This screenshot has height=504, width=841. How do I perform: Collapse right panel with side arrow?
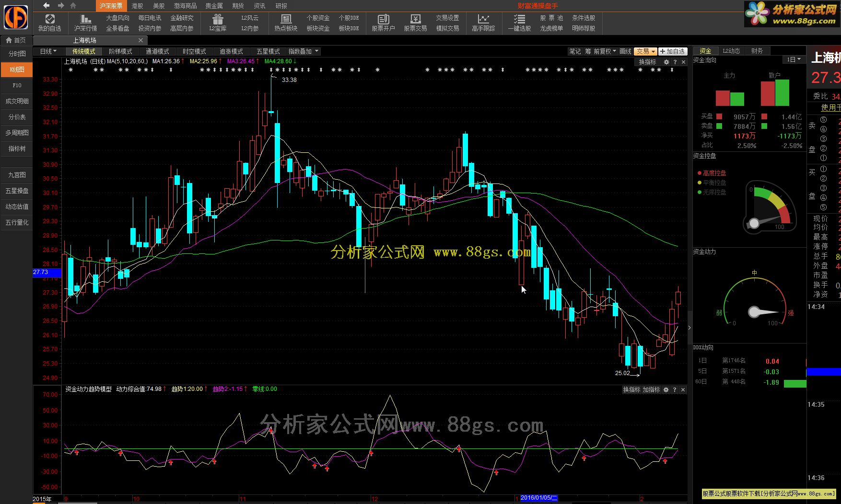pos(689,328)
